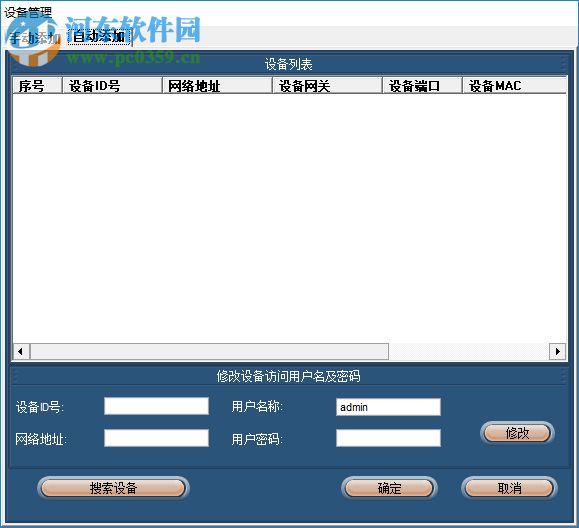
Task: Select the 自动添加 tab
Action: point(99,37)
